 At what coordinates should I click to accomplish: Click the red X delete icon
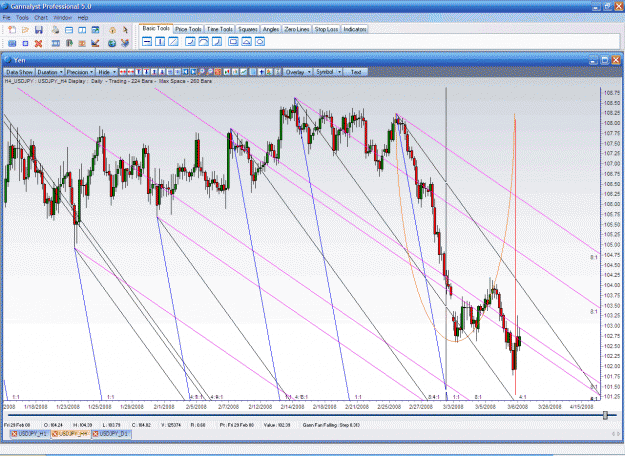tap(38, 43)
